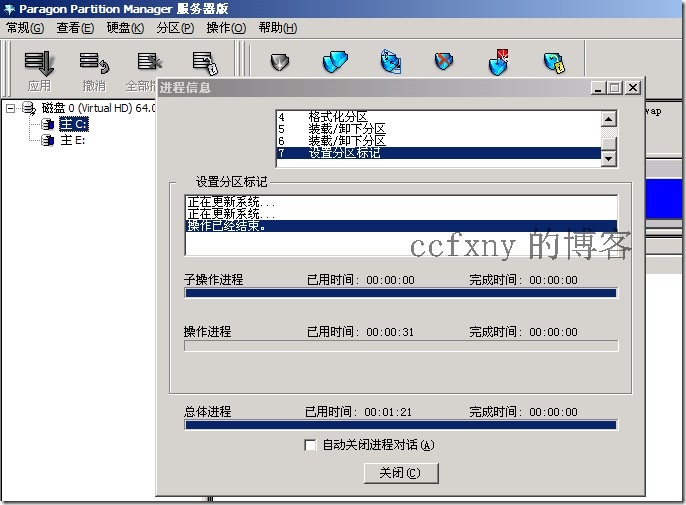Select operation row 5 装载/卸下分区
The image size is (686, 505).
[x=438, y=129]
